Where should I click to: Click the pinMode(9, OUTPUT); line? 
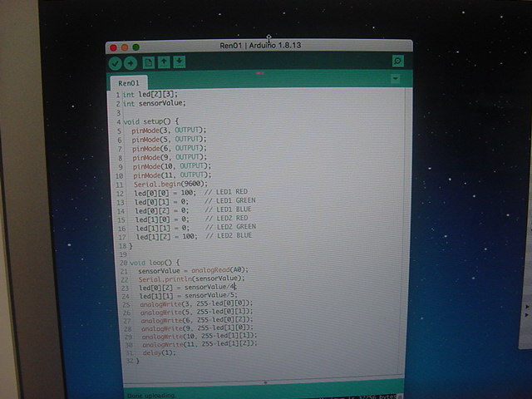[170, 157]
